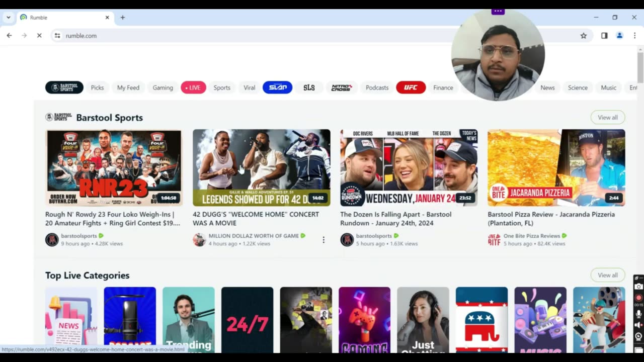This screenshot has height=362, width=644.
Task: Open the Republican elephant live category tile
Action: (481, 320)
